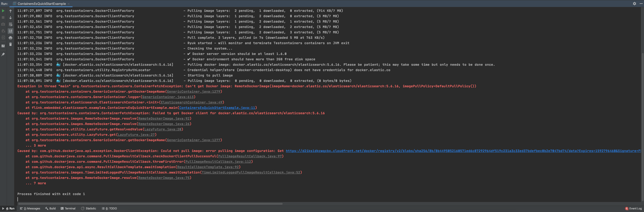Click the Attach Debugger bug icon
644x212 pixels.
pos(3,31)
